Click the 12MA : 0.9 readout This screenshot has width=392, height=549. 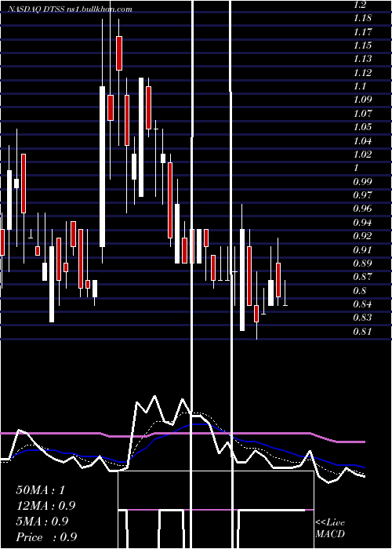tap(45, 506)
